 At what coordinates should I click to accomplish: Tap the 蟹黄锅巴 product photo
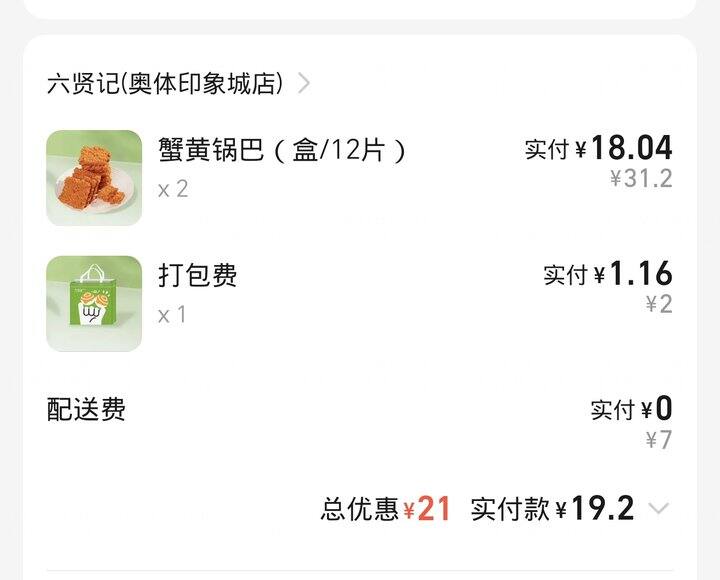click(94, 177)
